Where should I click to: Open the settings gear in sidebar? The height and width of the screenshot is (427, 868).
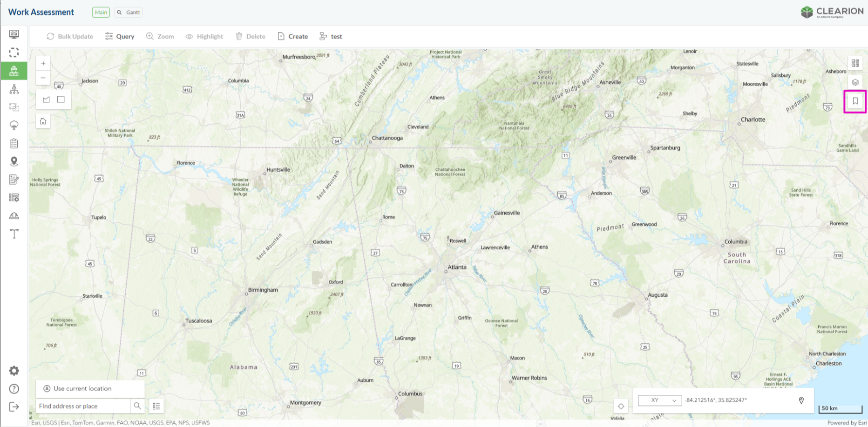[14, 371]
